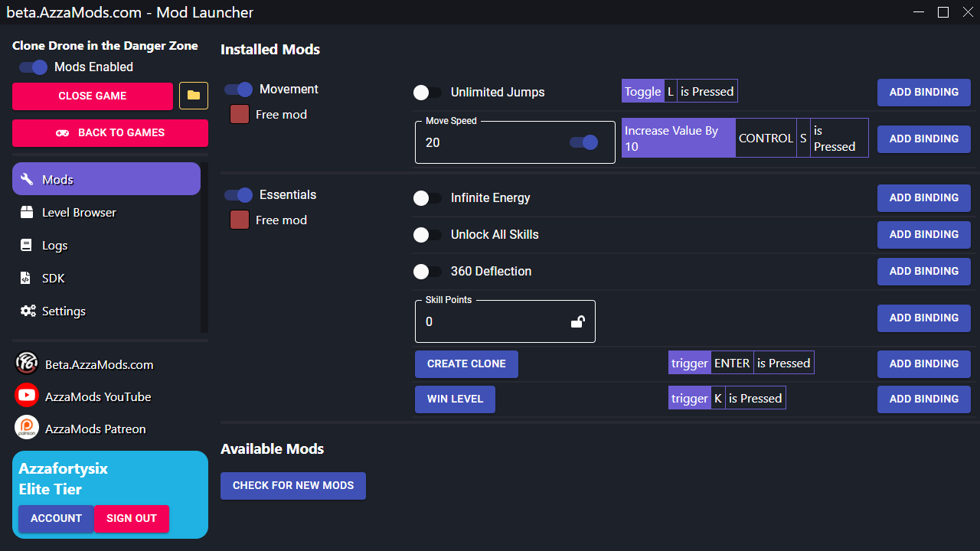The image size is (980, 551).
Task: Add binding for Move Speed
Action: click(x=924, y=139)
